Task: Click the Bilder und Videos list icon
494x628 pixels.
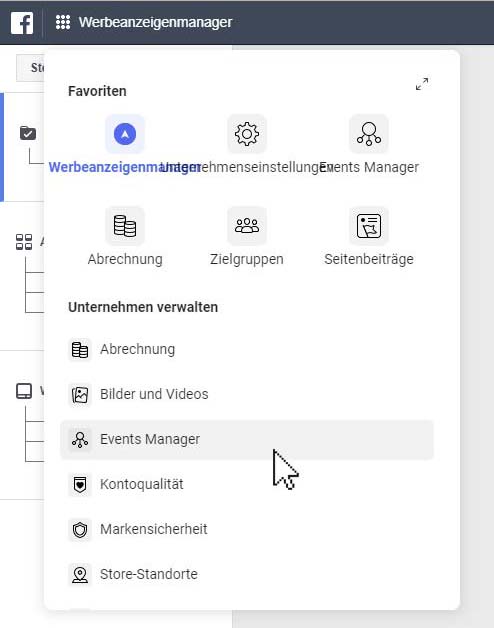Action: tap(80, 395)
